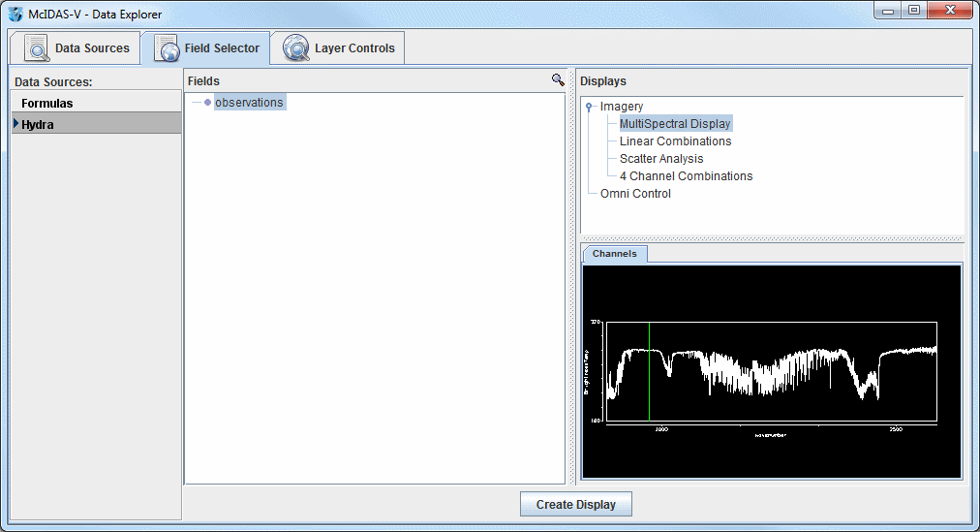Select the Channels tab
This screenshot has height=532, width=980.
[615, 254]
